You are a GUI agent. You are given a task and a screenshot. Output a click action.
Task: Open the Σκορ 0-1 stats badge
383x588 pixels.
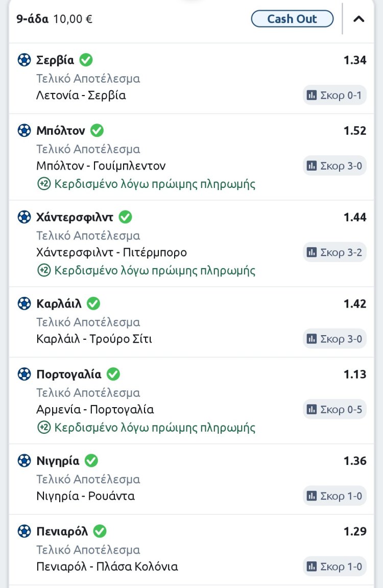(334, 95)
